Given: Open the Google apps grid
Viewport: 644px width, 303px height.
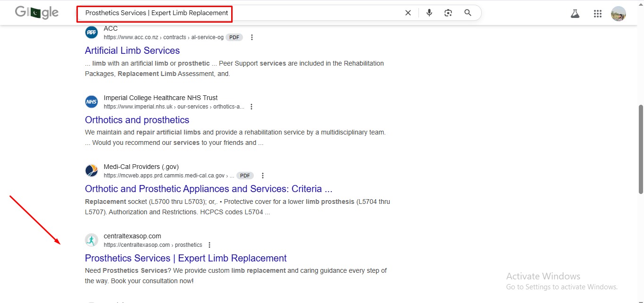Looking at the screenshot, I should click(598, 14).
